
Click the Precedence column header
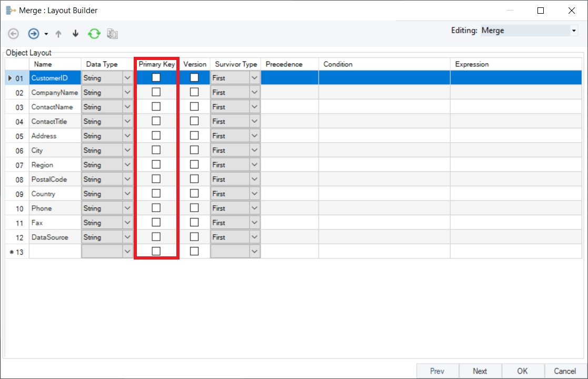pos(290,64)
